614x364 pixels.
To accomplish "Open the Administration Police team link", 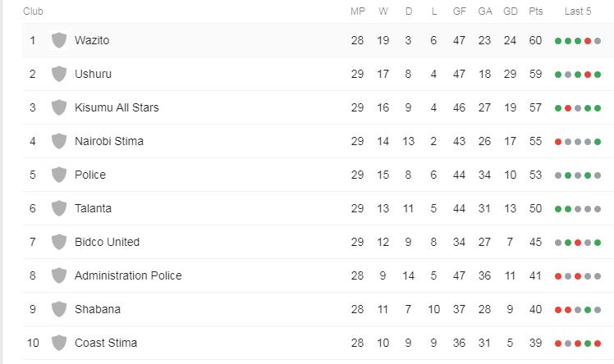I will point(128,275).
